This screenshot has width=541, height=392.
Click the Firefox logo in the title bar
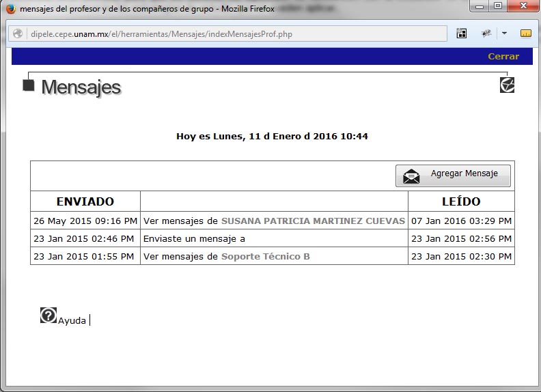click(x=10, y=9)
